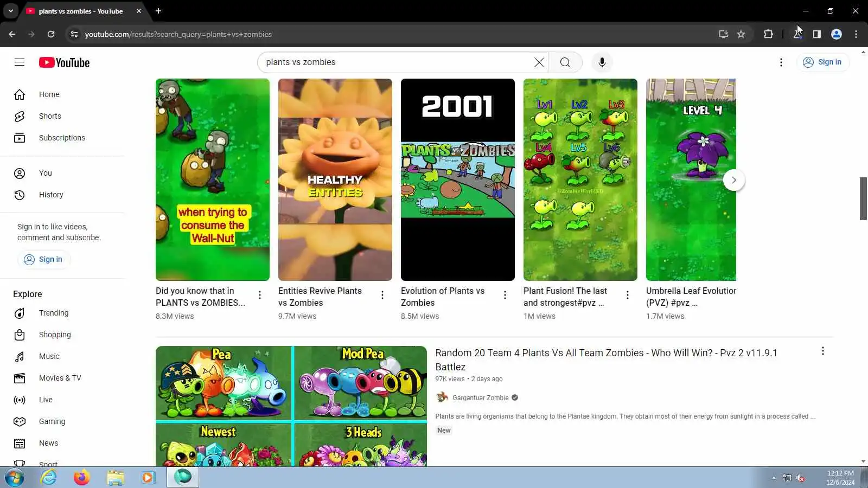Open options for 'Plant Fusion' Short
The height and width of the screenshot is (488, 868).
point(628,295)
